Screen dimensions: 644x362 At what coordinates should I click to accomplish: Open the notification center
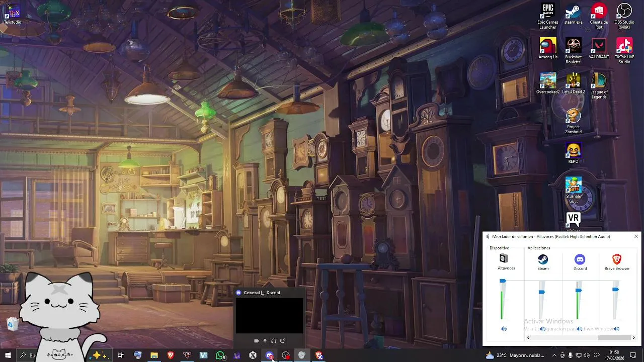point(633,355)
